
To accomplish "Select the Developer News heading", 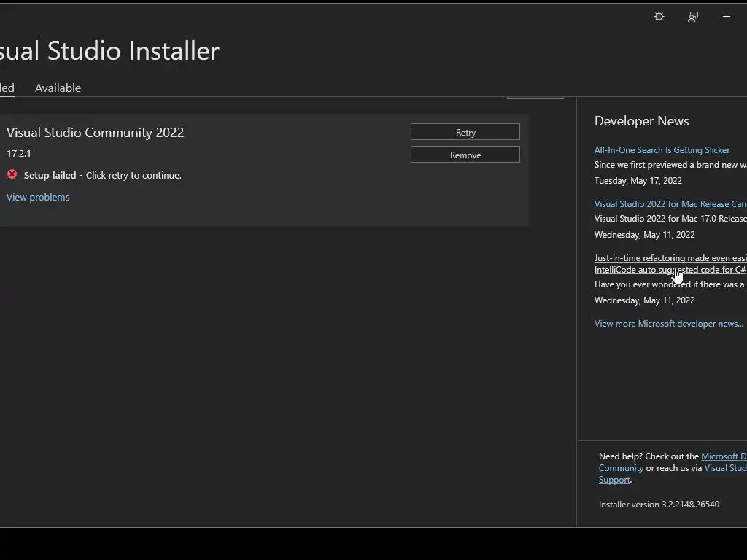I will point(641,121).
